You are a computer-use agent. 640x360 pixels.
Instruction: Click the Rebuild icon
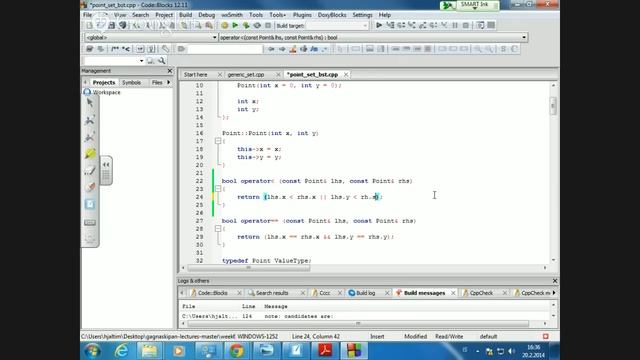pos(257,25)
